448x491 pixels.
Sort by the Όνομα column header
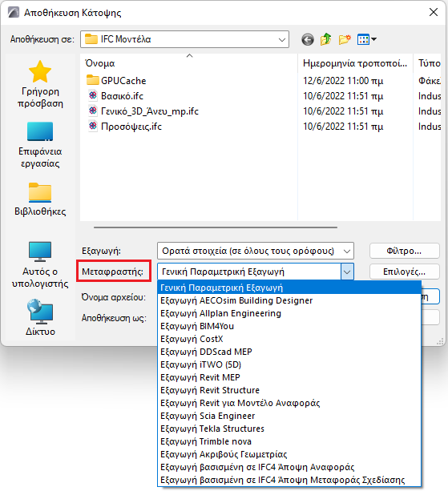(x=189, y=63)
